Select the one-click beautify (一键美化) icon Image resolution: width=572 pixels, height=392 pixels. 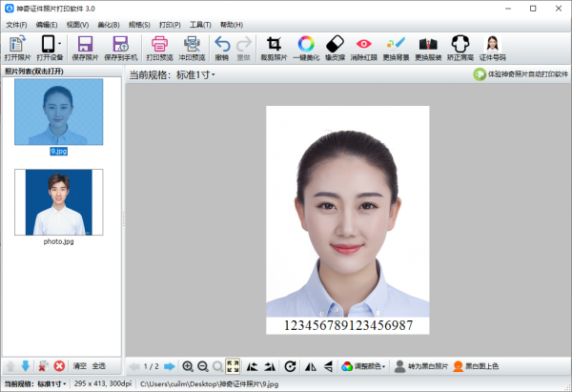coord(306,49)
